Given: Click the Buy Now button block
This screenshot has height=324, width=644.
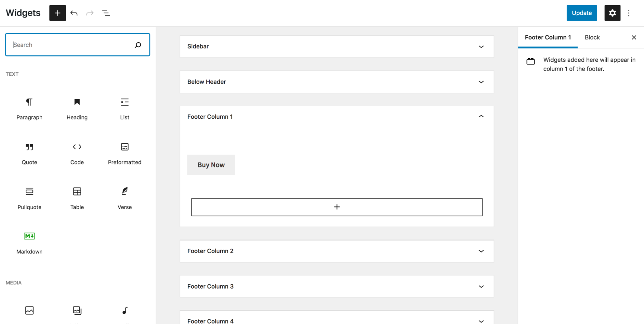Looking at the screenshot, I should click(x=211, y=165).
